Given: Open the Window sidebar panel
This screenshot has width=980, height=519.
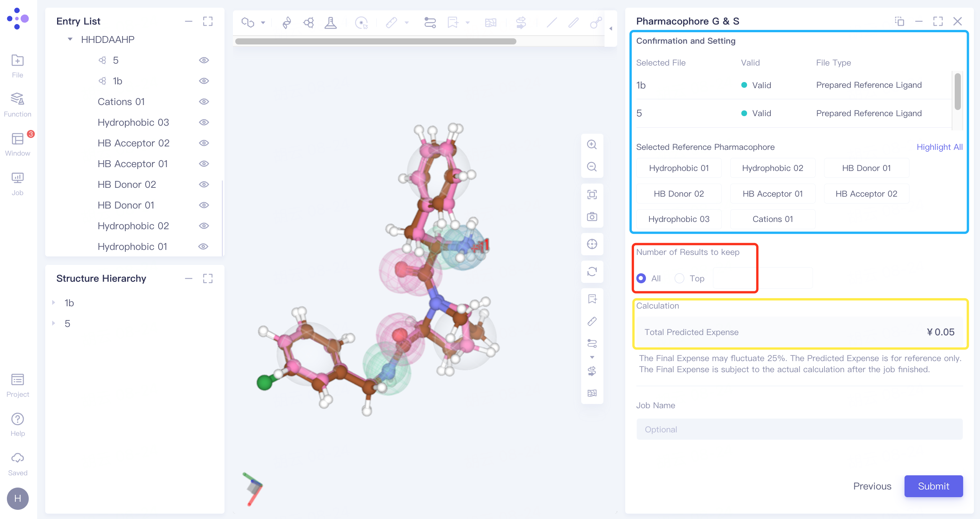Looking at the screenshot, I should click(17, 144).
